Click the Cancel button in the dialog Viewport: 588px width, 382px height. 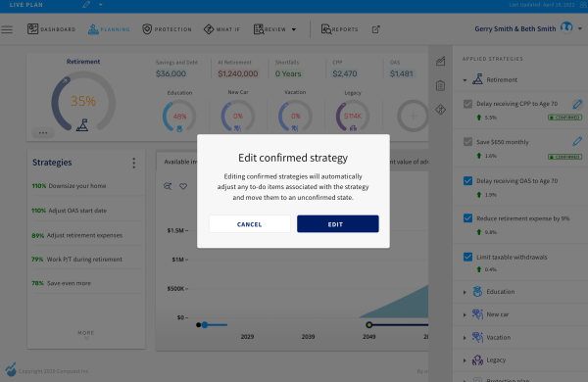coord(249,224)
